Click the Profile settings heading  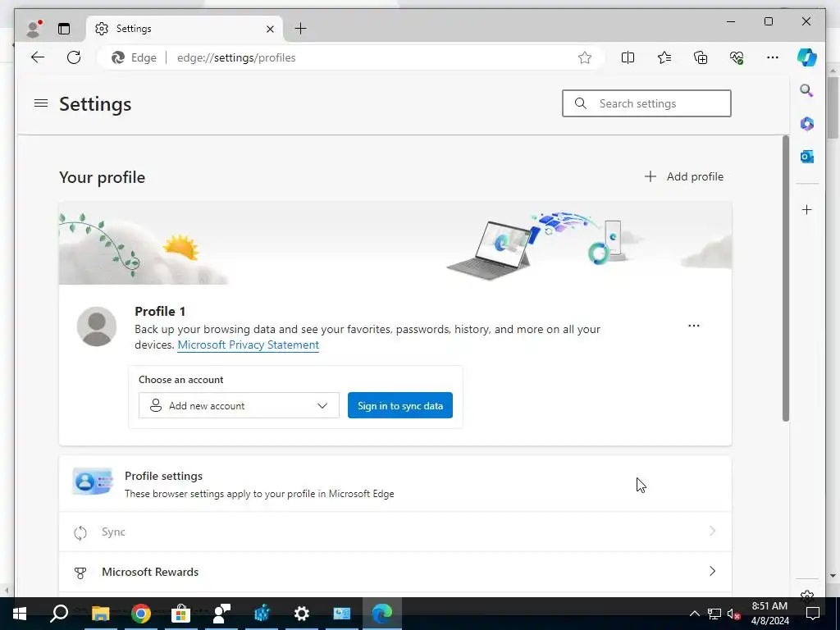pos(163,476)
